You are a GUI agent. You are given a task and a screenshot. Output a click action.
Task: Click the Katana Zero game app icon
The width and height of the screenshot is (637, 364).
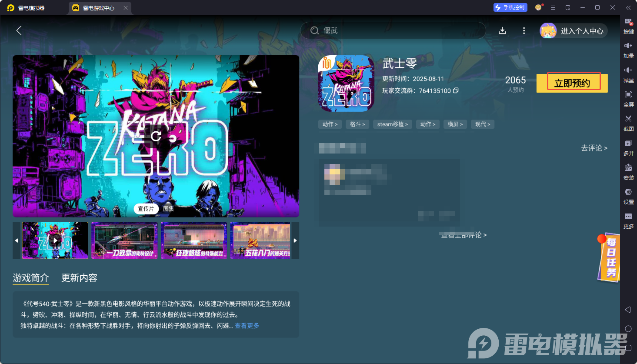(x=346, y=83)
